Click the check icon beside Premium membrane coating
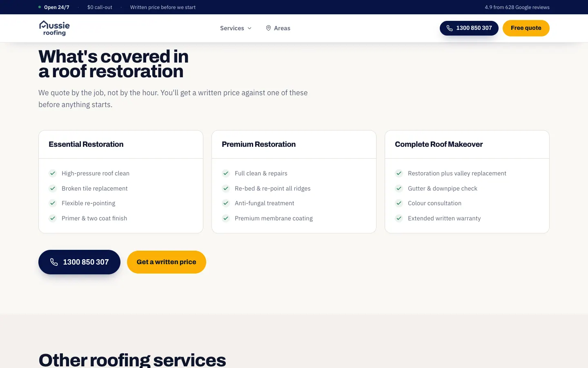Viewport: 588px width, 368px height. 226,218
